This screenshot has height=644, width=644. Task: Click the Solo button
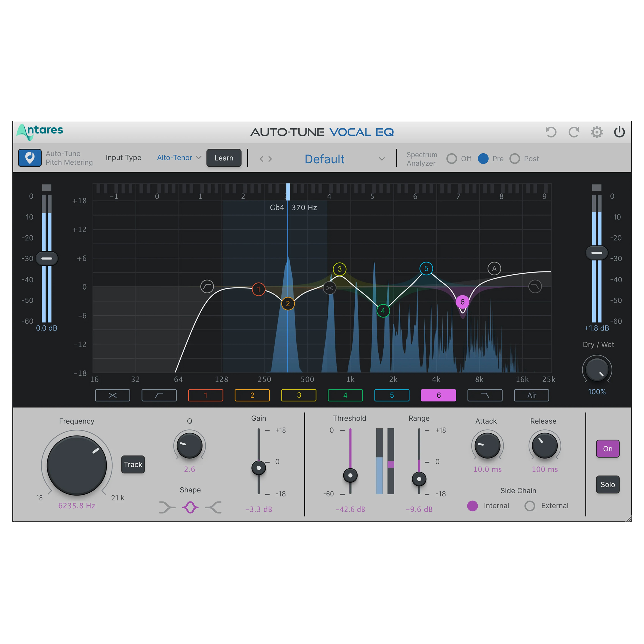(607, 484)
